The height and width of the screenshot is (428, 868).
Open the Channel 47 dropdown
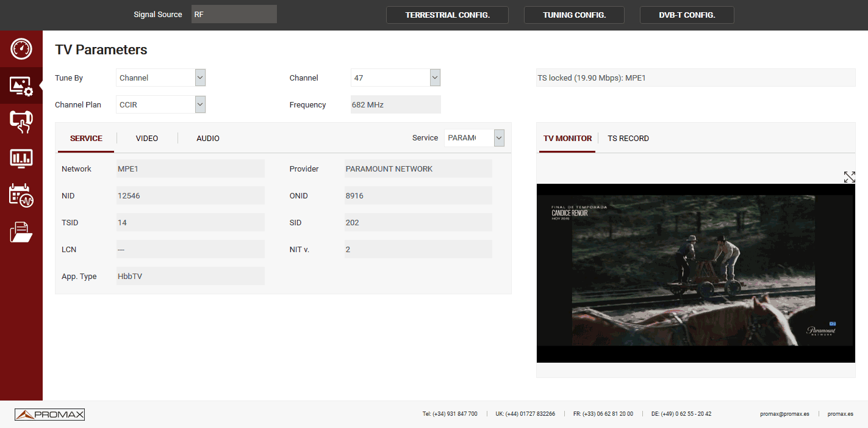tap(395, 78)
